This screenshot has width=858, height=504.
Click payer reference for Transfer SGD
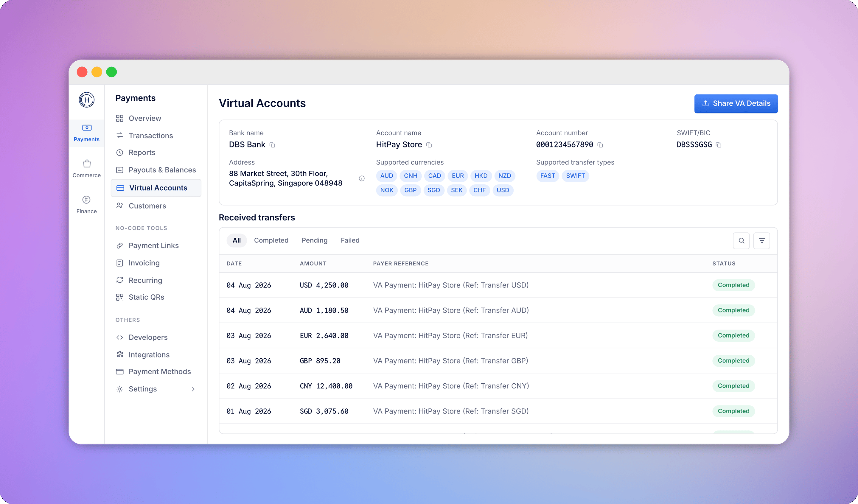pyautogui.click(x=451, y=411)
